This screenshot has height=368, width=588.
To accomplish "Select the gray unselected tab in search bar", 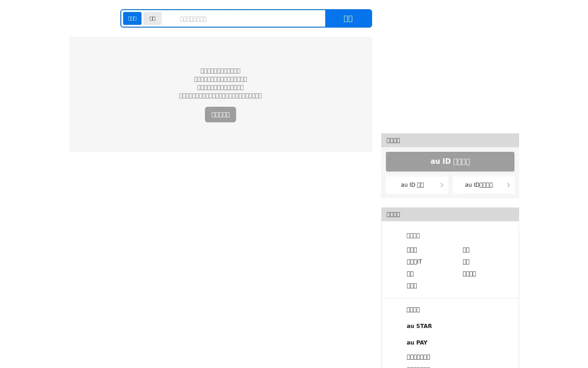I will tap(153, 18).
